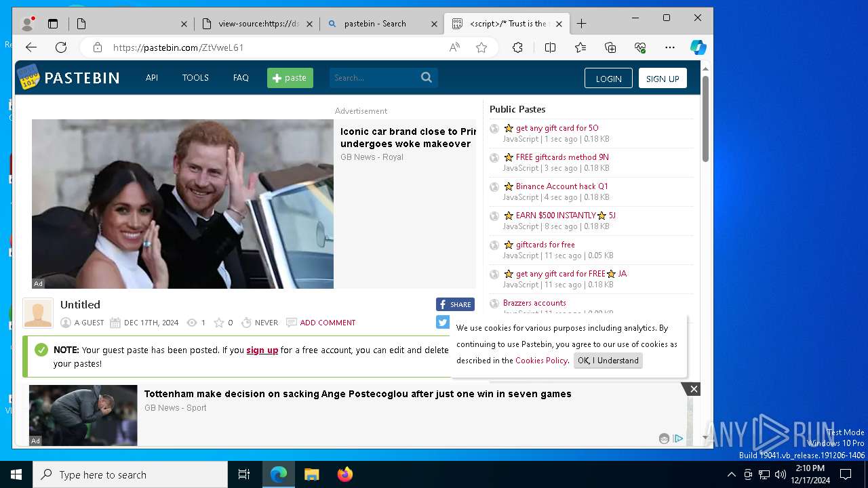Open 'FREE giftcards method 9N' paste
This screenshot has height=488, width=868.
(562, 157)
